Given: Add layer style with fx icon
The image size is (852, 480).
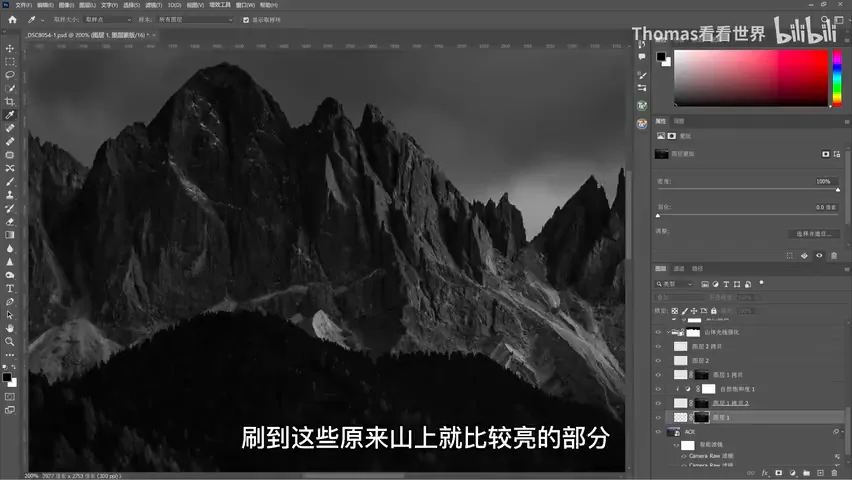Looking at the screenshot, I should (765, 473).
